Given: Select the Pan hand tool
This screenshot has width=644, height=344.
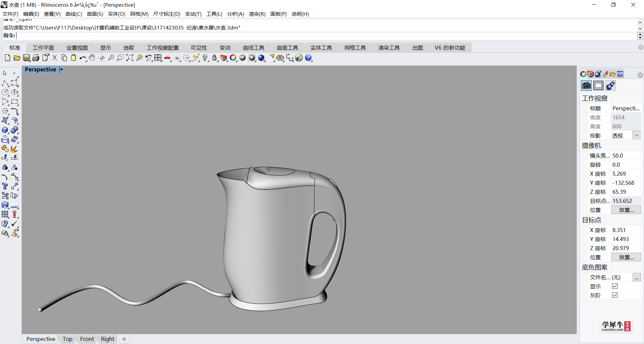Looking at the screenshot, I should click(x=92, y=58).
